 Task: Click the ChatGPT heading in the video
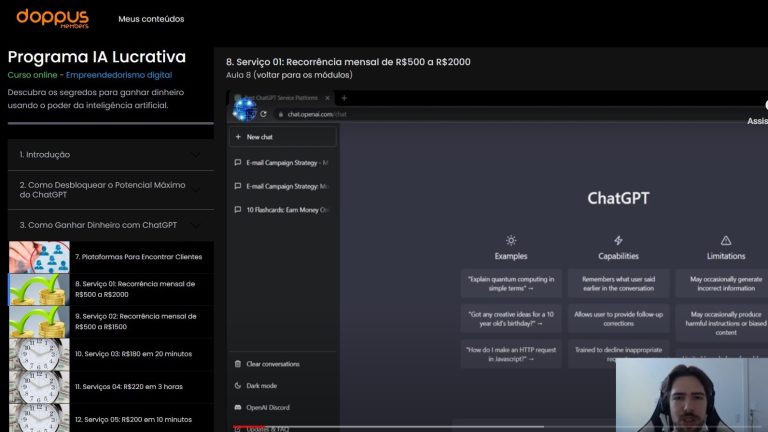click(x=619, y=198)
